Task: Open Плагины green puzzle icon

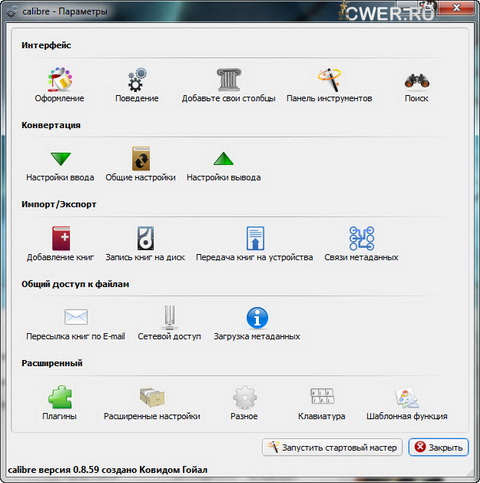Action: pos(60,397)
